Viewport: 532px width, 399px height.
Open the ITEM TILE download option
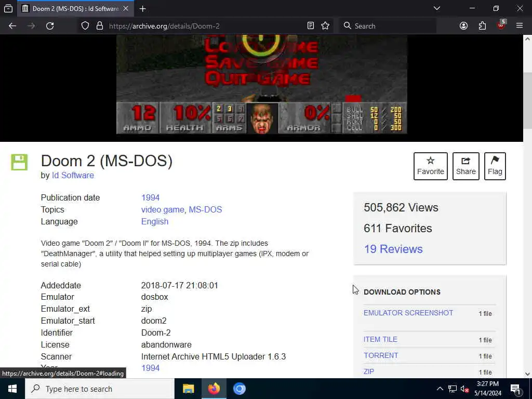click(380, 339)
